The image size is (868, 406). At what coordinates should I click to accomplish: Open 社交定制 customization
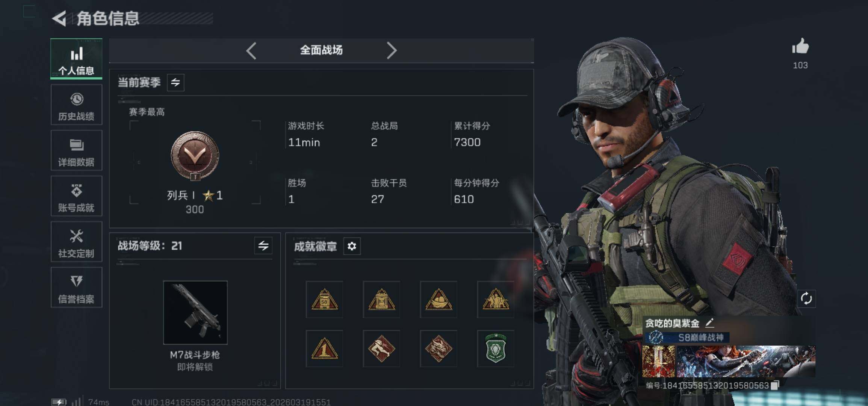(x=76, y=242)
